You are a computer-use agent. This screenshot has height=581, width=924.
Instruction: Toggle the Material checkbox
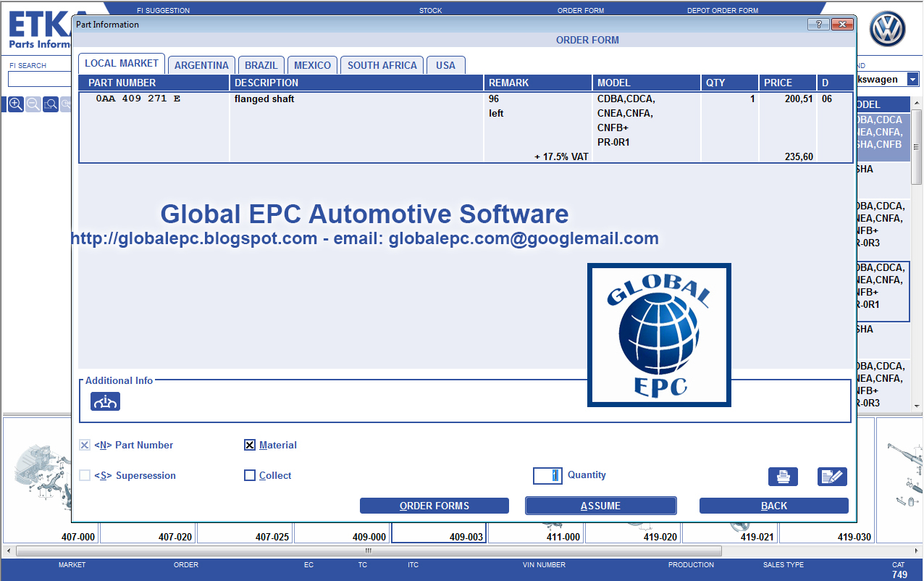tap(250, 445)
